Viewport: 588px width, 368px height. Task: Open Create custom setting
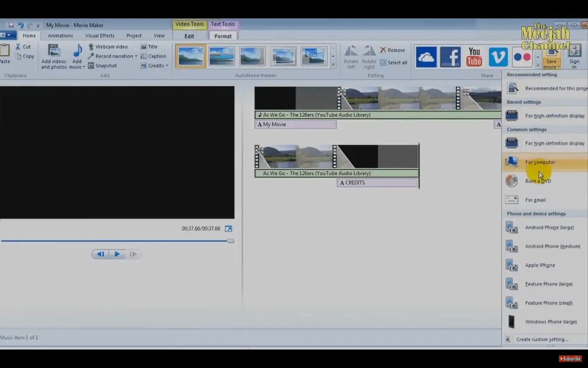[x=545, y=339]
